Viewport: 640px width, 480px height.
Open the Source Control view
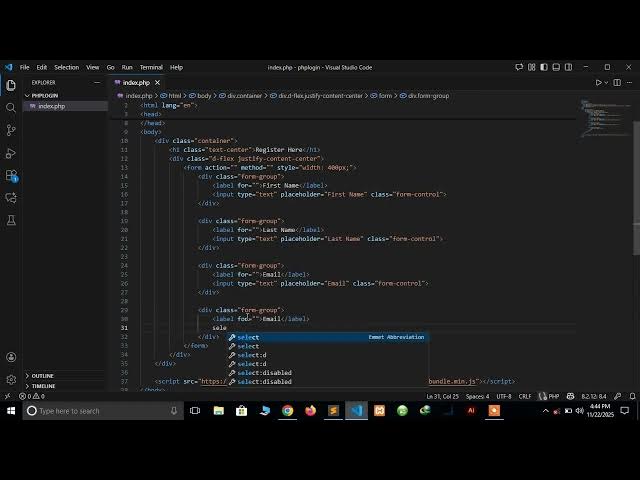point(11,130)
